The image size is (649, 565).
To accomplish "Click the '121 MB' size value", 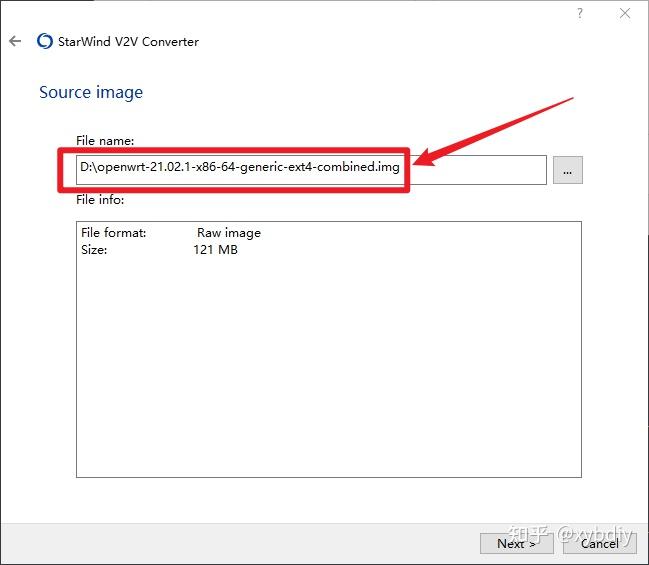I will coord(216,250).
